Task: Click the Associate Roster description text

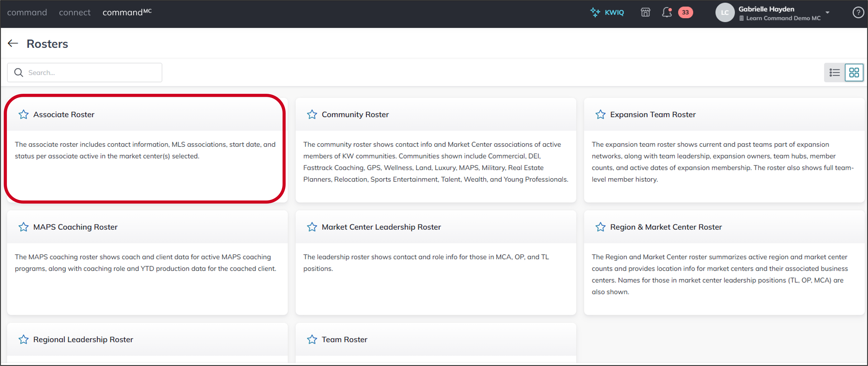Action: pyautogui.click(x=145, y=150)
